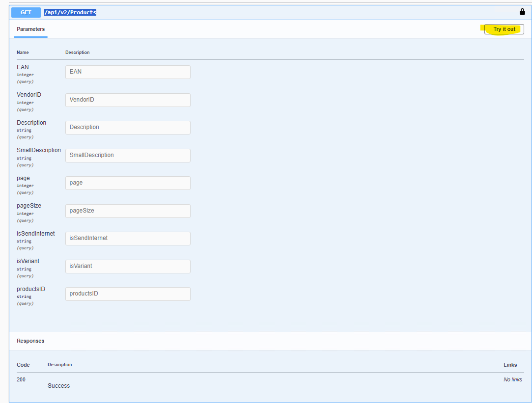Collapse the GET method badge
The width and height of the screenshot is (532, 403).
(26, 12)
